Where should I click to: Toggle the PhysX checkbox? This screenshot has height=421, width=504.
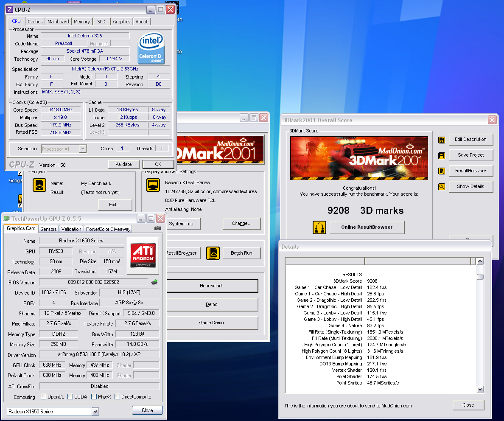tap(94, 396)
